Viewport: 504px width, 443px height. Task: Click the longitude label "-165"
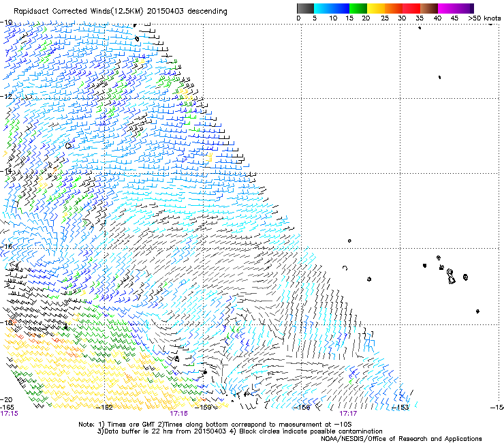pos(7,408)
